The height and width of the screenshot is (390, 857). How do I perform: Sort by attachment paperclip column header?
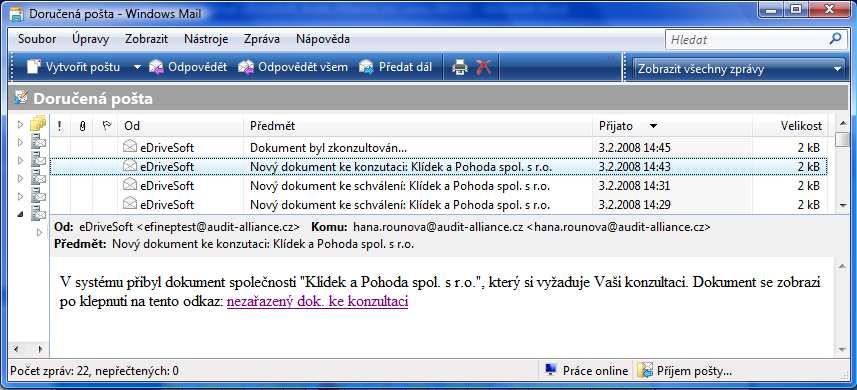[x=82, y=126]
